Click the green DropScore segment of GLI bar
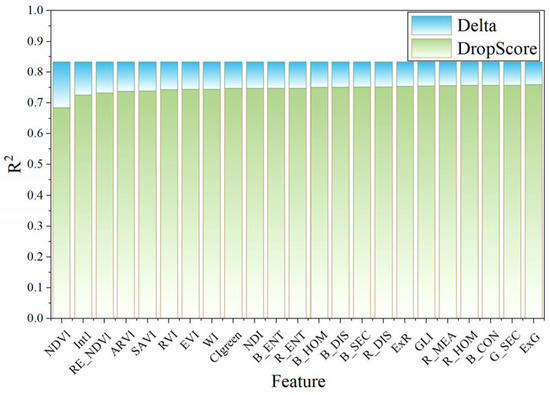550x395 pixels. pos(427,202)
